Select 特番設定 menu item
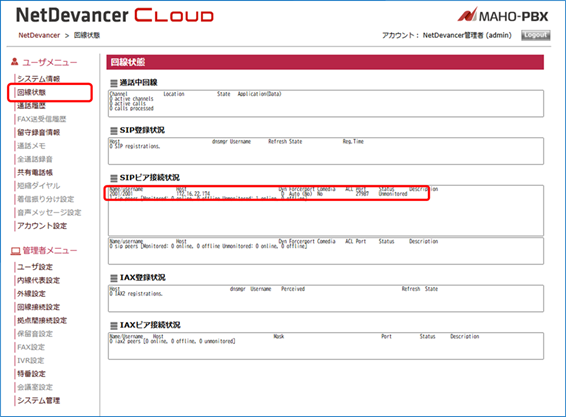This screenshot has width=566, height=417. click(x=31, y=374)
